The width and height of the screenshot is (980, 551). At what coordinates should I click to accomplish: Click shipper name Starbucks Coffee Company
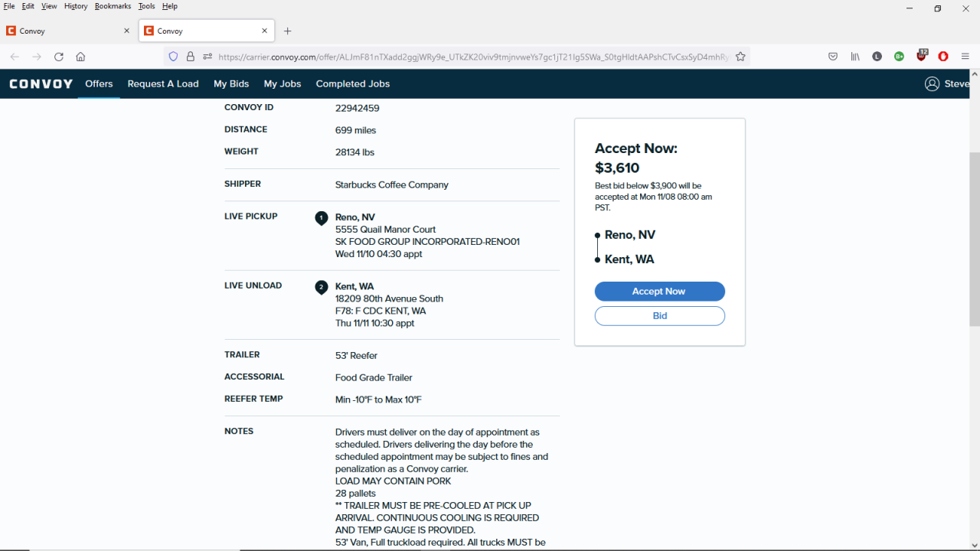pyautogui.click(x=391, y=185)
